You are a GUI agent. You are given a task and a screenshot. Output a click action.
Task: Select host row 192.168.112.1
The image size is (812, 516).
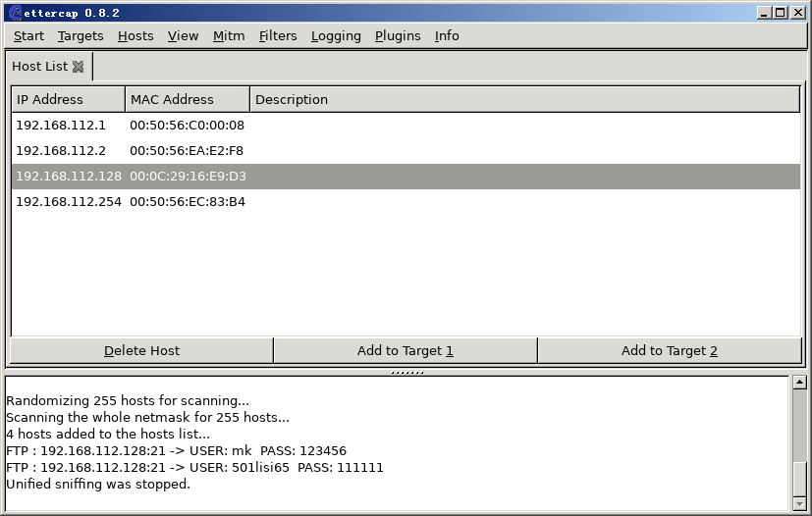tap(406, 126)
